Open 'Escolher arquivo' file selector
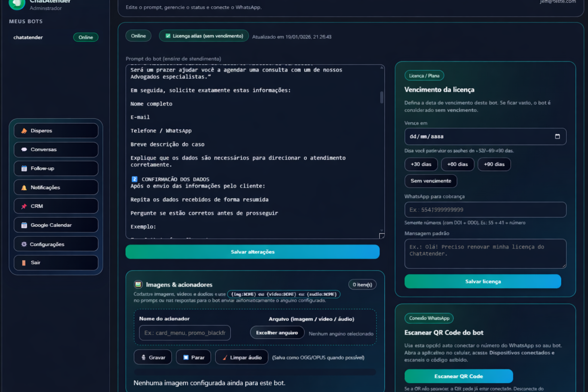Viewport: 588px width, 392px height. [x=276, y=332]
